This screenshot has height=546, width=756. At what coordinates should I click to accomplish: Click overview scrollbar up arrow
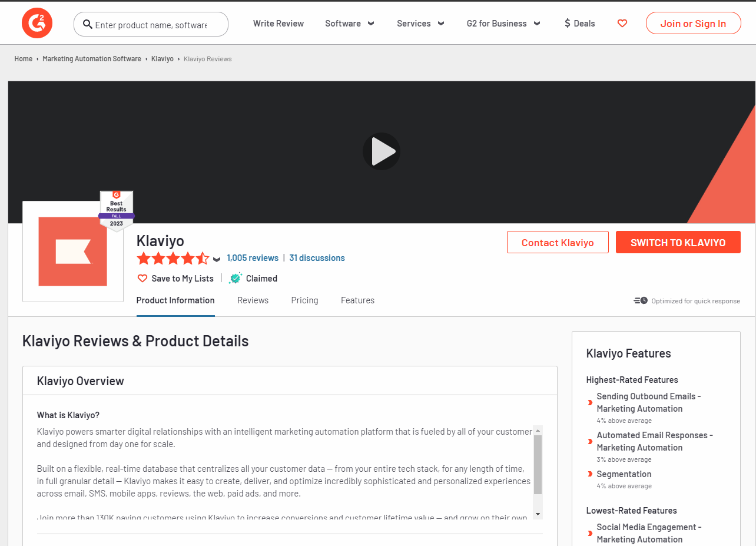tap(538, 431)
